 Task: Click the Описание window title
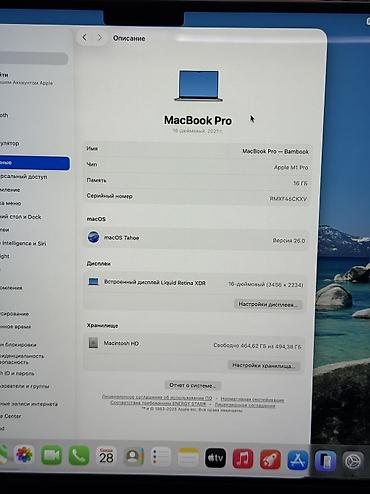tap(129, 38)
